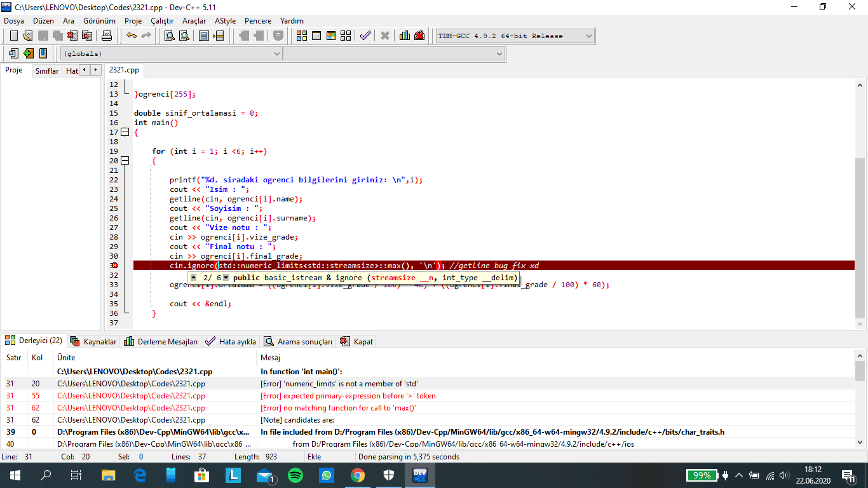Click the Open file toolbar icon

pos(28,36)
